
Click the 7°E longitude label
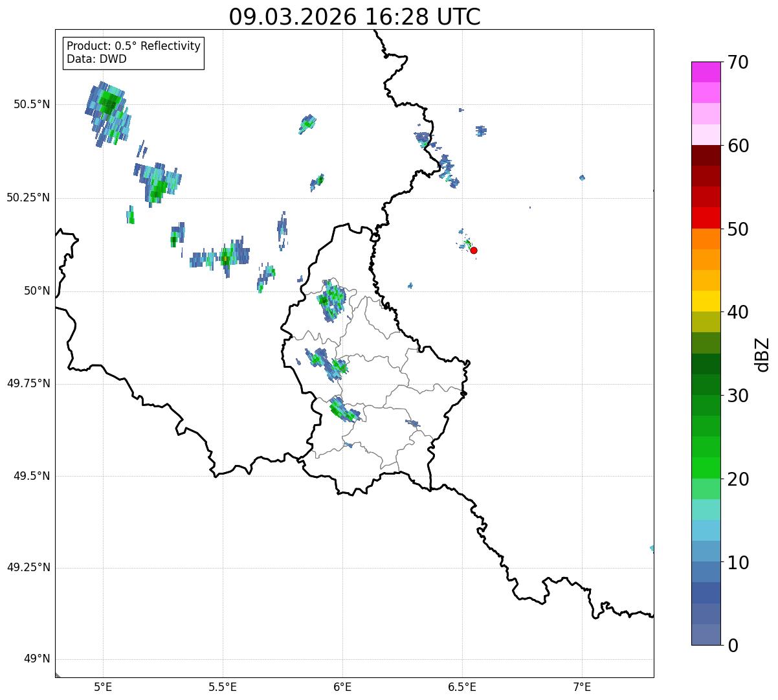point(582,686)
